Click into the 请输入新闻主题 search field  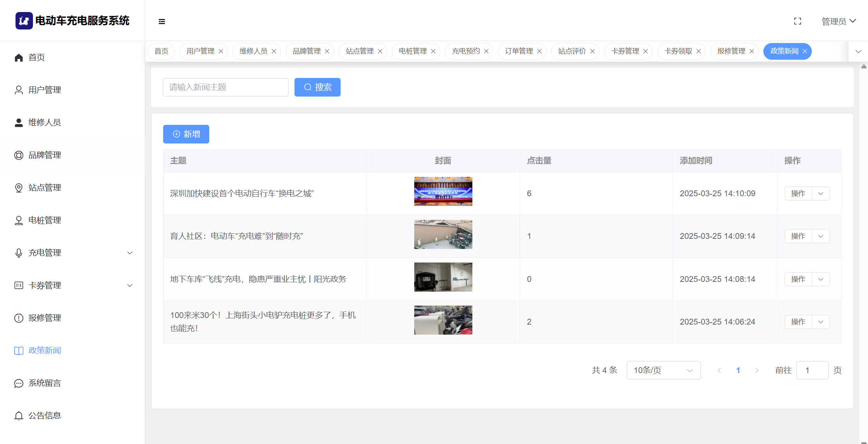tap(226, 87)
